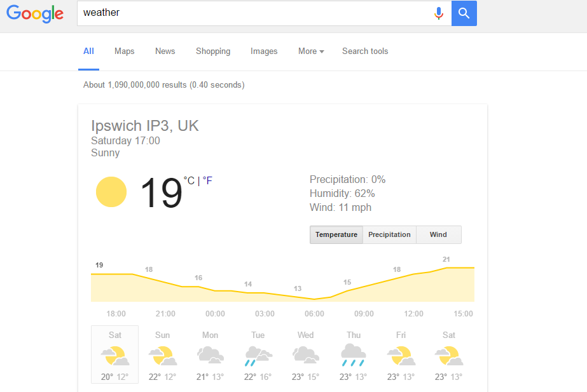587x392 pixels.
Task: Select Thursday's rainy forecast icon
Action: point(354,355)
